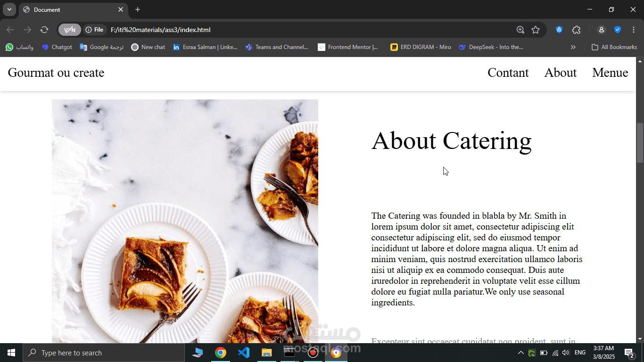This screenshot has width=644, height=362.
Task: Click the dessert plates photo
Action: 185,221
